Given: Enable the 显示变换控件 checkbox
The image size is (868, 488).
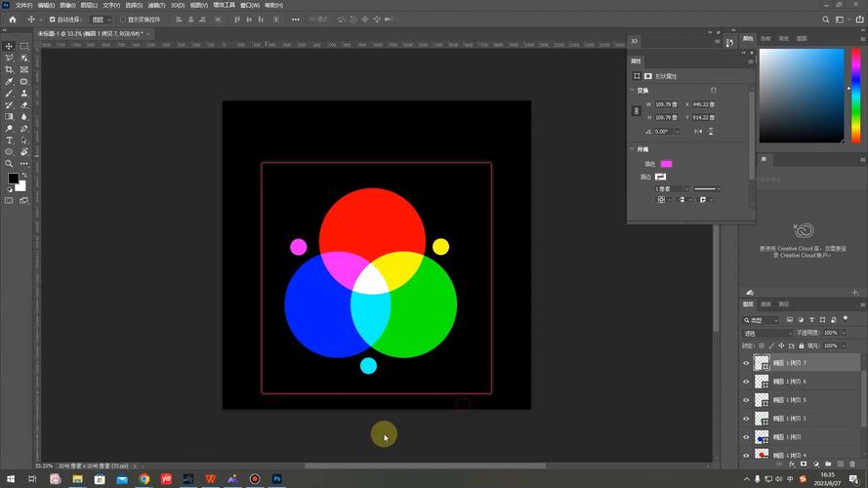Looking at the screenshot, I should click(124, 20).
